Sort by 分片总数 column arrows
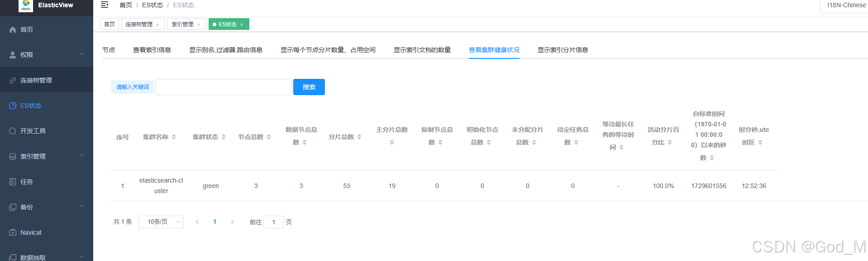The width and height of the screenshot is (868, 261). [359, 137]
